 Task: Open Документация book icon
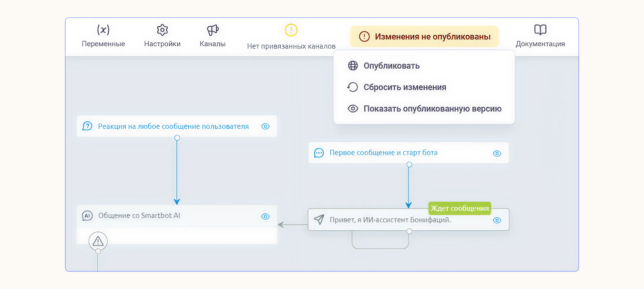(x=540, y=30)
